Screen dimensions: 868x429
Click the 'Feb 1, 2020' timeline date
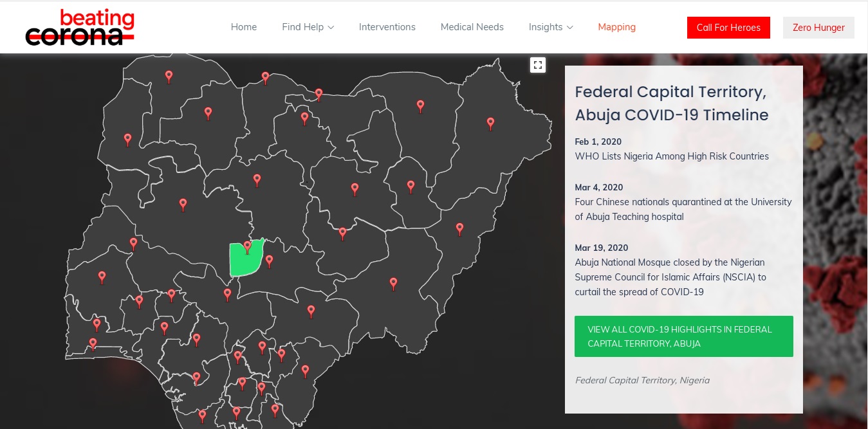tap(598, 141)
